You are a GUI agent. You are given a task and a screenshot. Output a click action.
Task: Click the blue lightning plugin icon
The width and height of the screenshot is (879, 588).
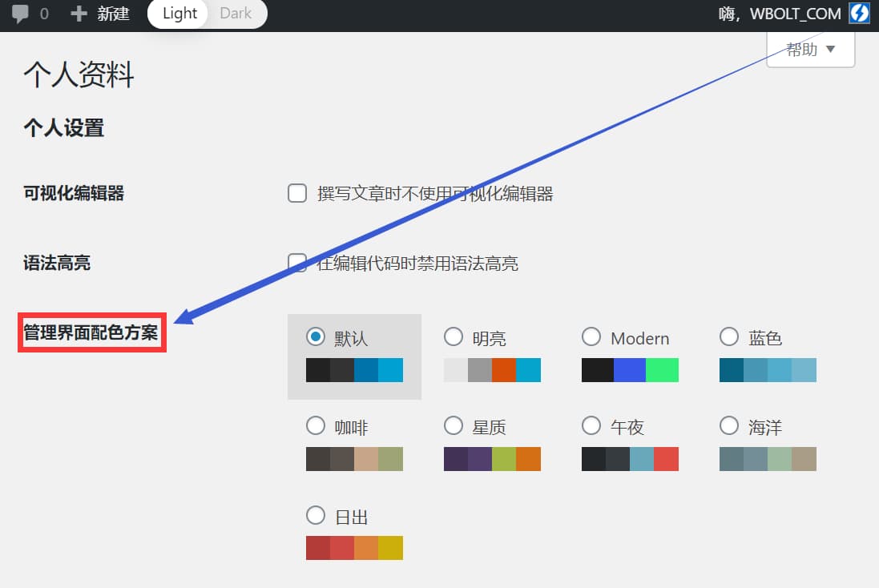coord(860,13)
